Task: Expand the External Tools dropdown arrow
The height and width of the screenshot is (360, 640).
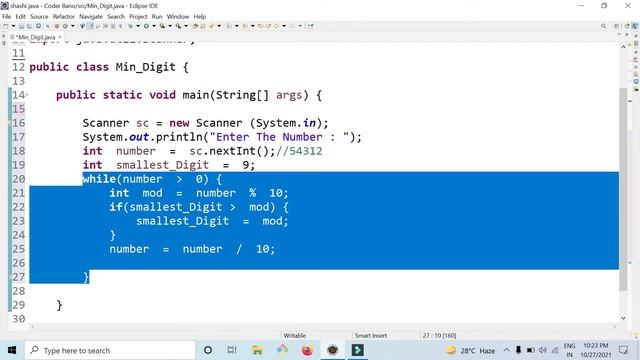Action: [186, 26]
